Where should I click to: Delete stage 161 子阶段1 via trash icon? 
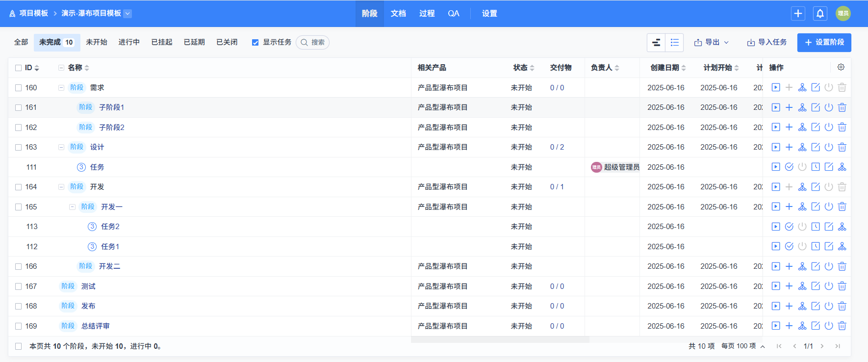coord(842,107)
